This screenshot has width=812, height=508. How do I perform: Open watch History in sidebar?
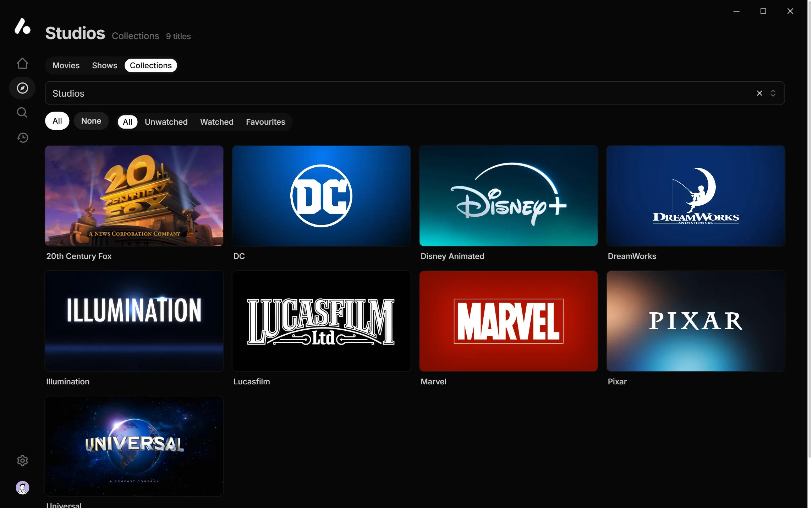tap(22, 138)
